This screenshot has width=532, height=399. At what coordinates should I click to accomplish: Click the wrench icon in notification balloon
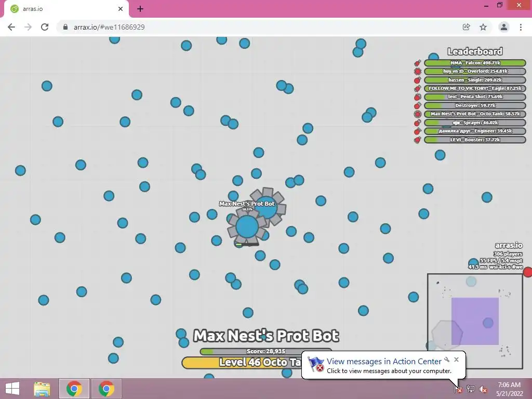447,360
